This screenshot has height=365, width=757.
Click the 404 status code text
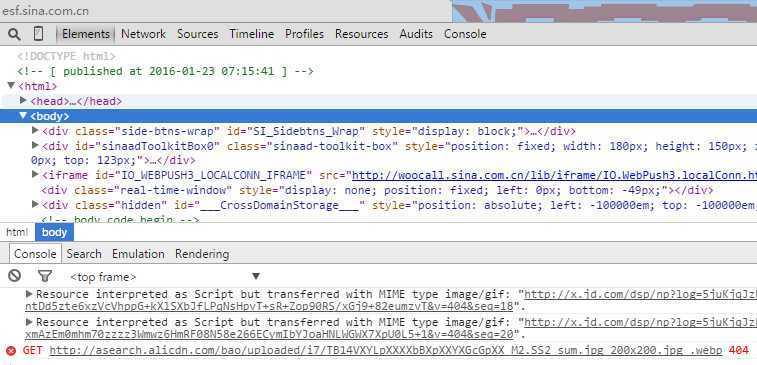[x=738, y=351]
